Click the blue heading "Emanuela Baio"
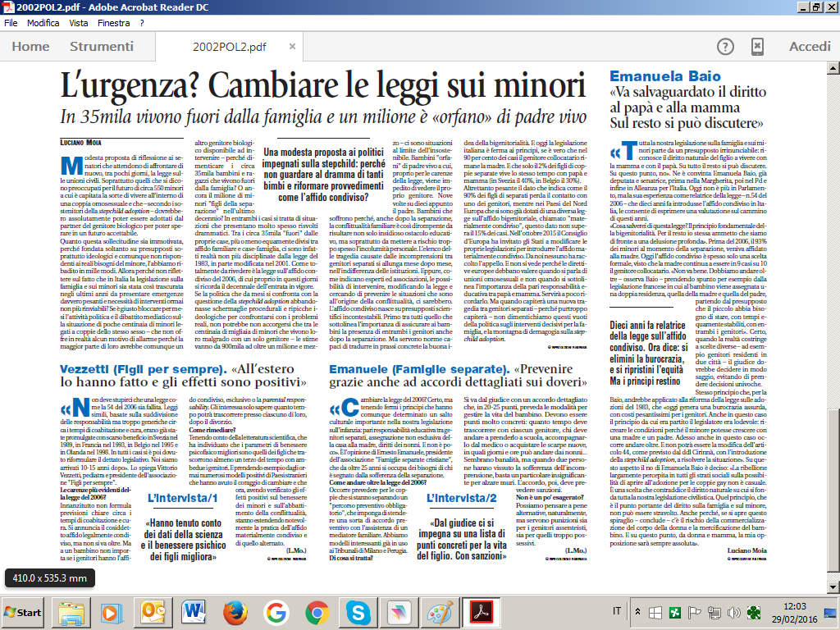 pyautogui.click(x=665, y=76)
